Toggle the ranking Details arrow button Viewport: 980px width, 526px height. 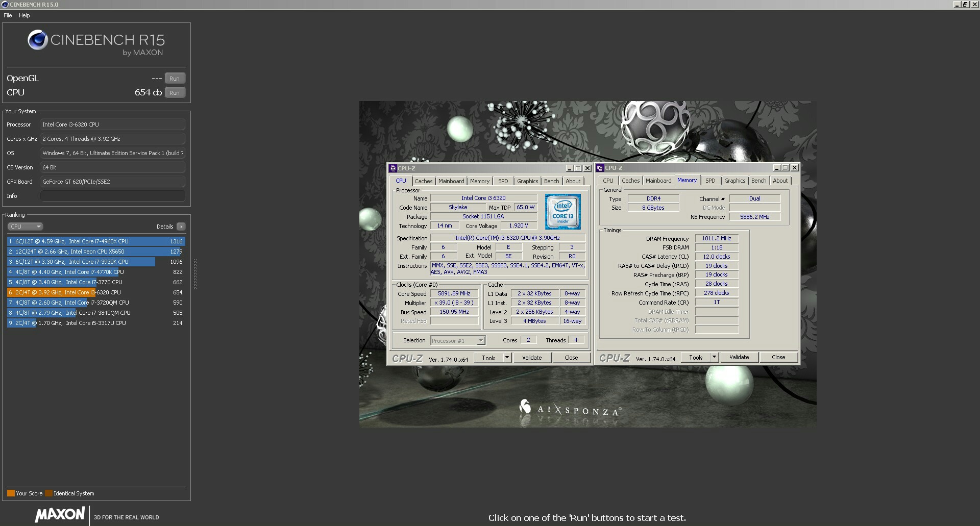coord(181,227)
